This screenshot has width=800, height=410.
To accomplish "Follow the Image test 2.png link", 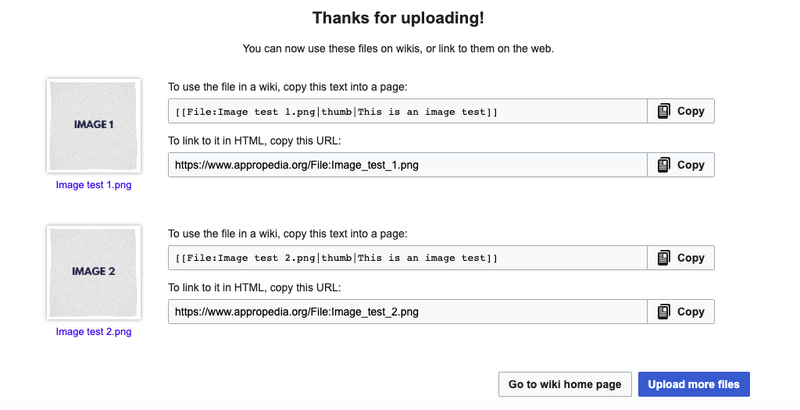I will click(x=94, y=332).
